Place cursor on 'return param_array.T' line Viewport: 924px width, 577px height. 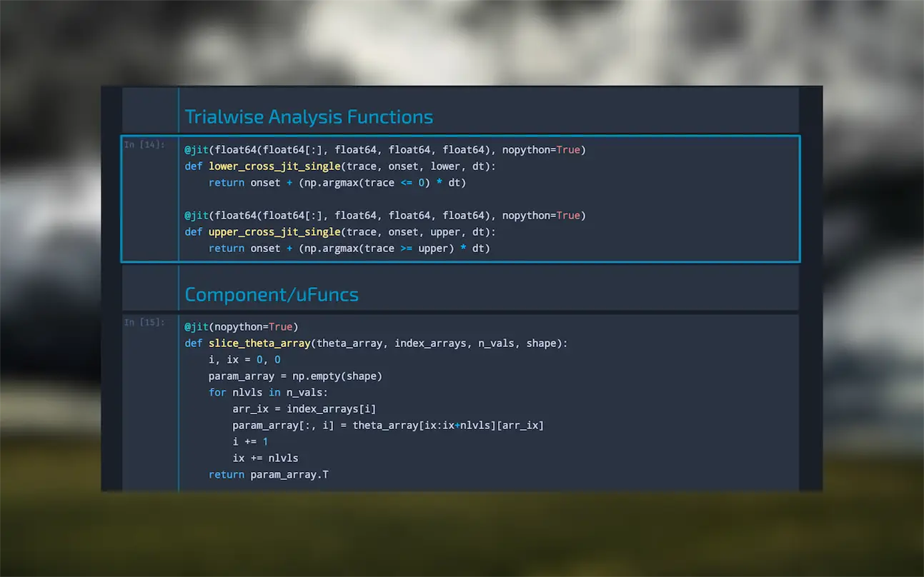click(x=268, y=475)
